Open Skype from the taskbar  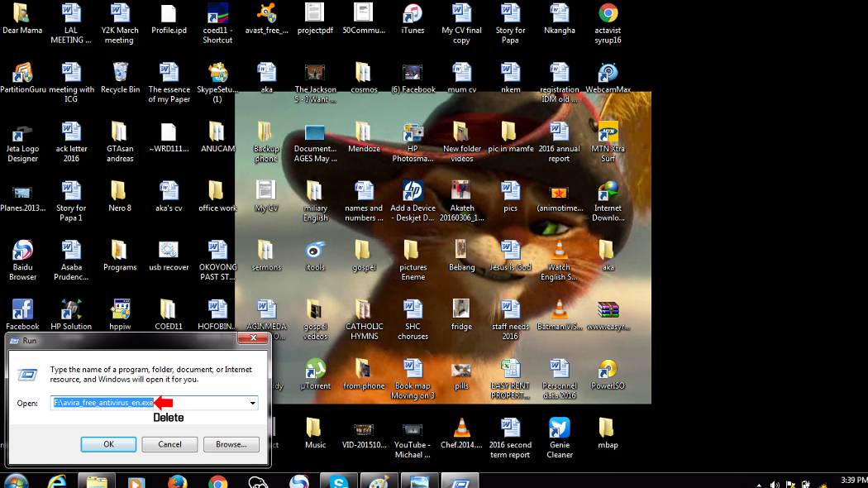339,481
